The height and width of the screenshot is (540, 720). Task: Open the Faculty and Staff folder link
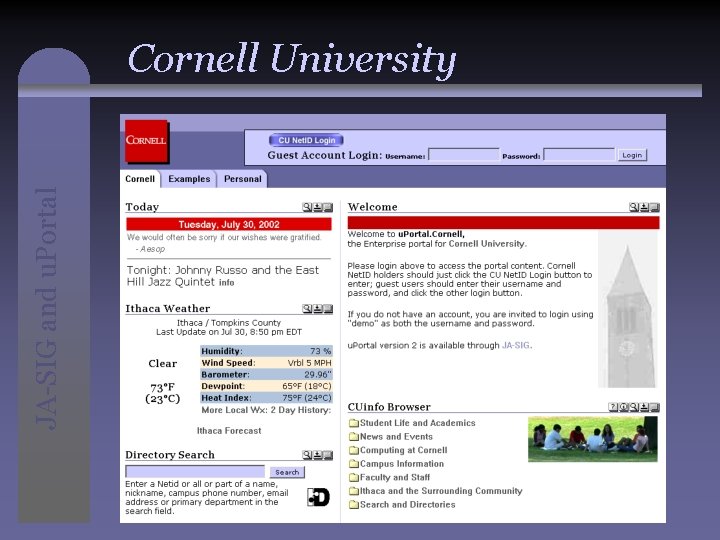tap(395, 478)
